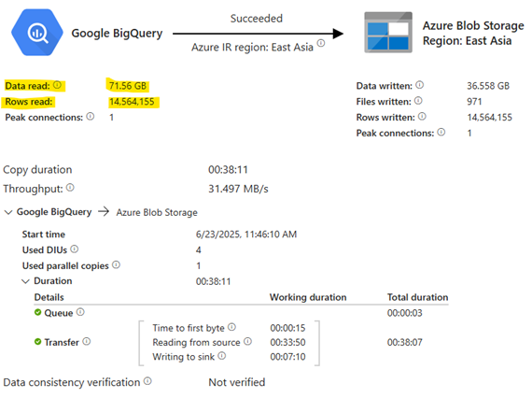Viewport: 532px width, 398px height.
Task: Click the Not verified status text
Action: pyautogui.click(x=237, y=382)
